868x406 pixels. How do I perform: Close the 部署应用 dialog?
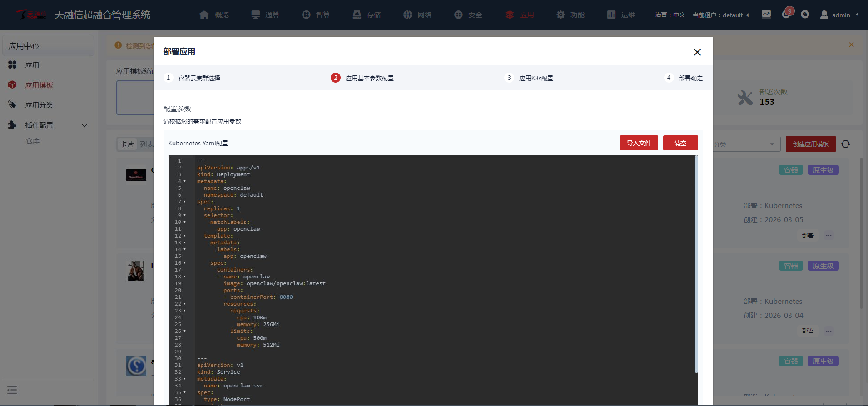coord(697,52)
